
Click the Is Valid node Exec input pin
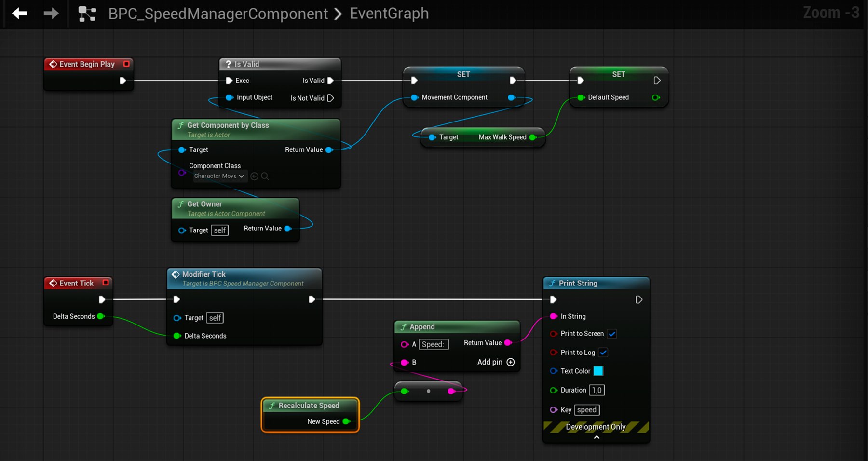[x=229, y=81]
